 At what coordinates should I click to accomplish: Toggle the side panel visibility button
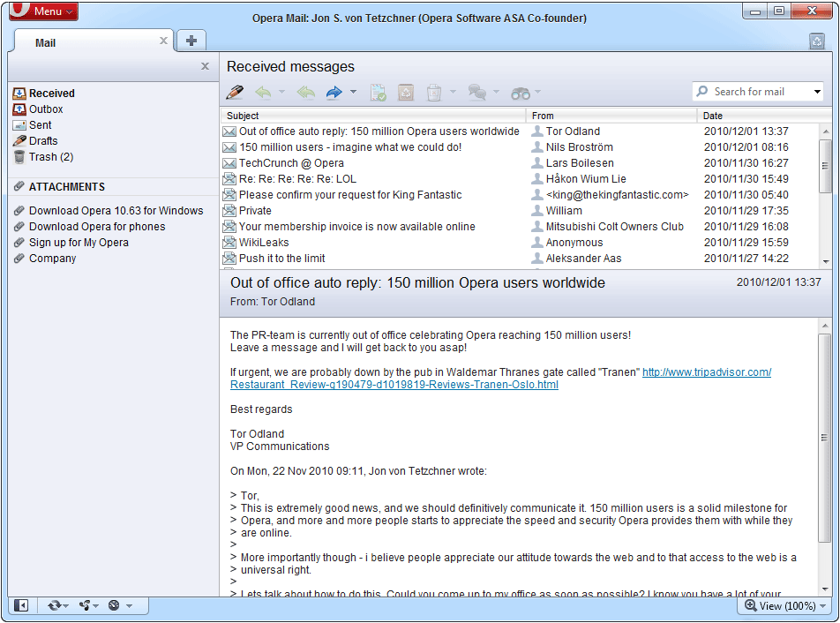21,605
